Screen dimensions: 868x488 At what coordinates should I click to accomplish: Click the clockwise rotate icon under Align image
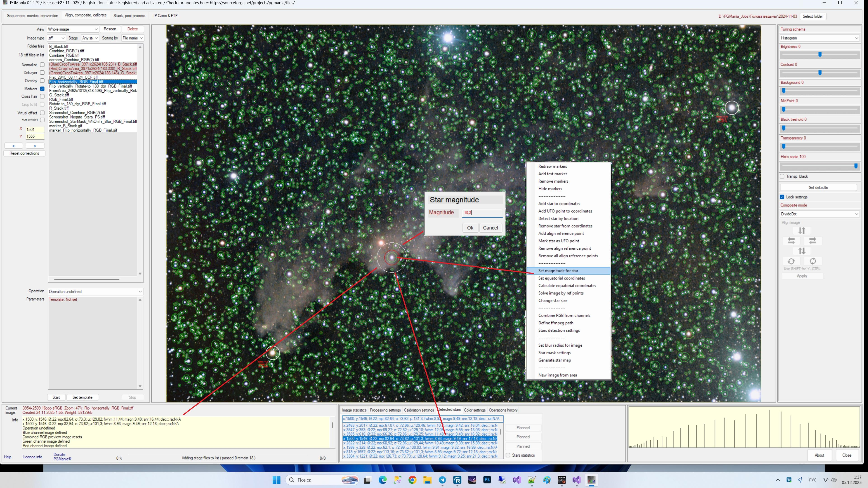(812, 261)
